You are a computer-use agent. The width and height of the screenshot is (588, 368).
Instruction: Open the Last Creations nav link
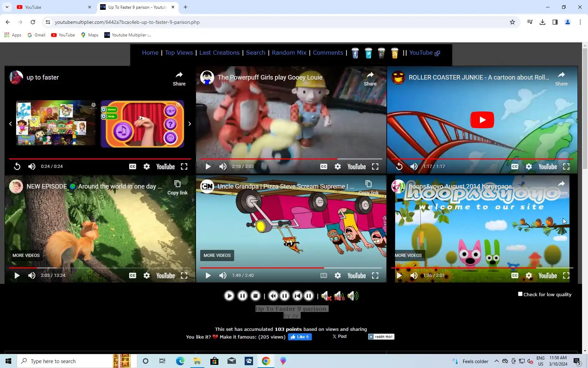(219, 53)
